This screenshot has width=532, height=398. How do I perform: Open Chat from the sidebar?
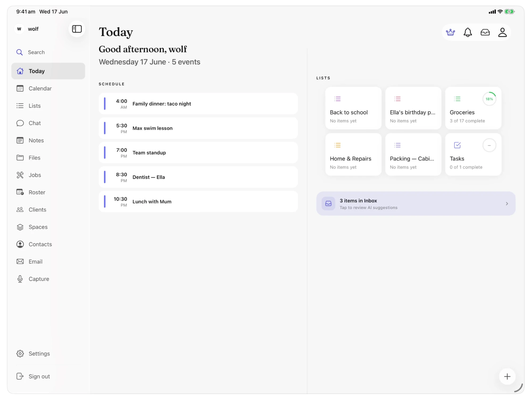(x=48, y=123)
